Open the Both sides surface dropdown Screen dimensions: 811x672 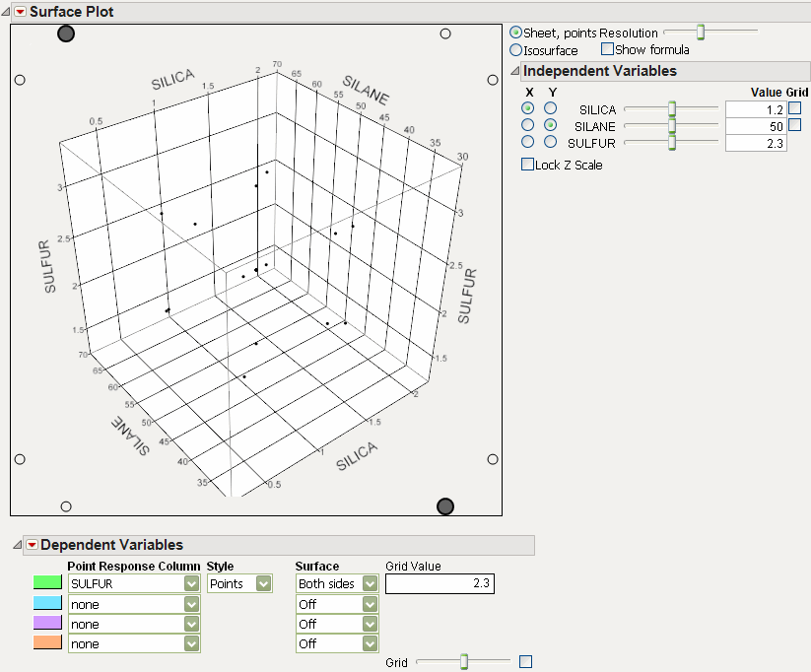click(x=370, y=583)
